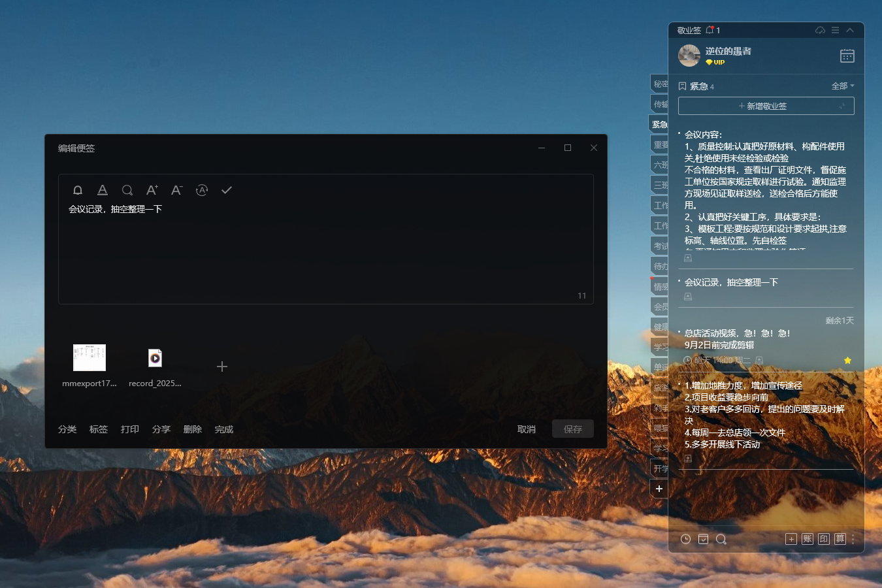Switch to the 剁手 category tab
882x588 pixels.
coord(660,408)
